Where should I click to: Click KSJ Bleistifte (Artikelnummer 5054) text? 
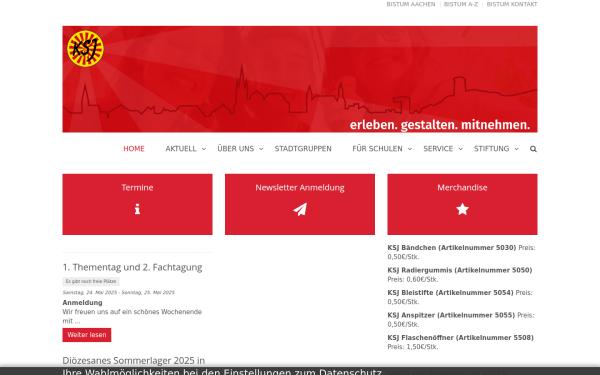450,293
